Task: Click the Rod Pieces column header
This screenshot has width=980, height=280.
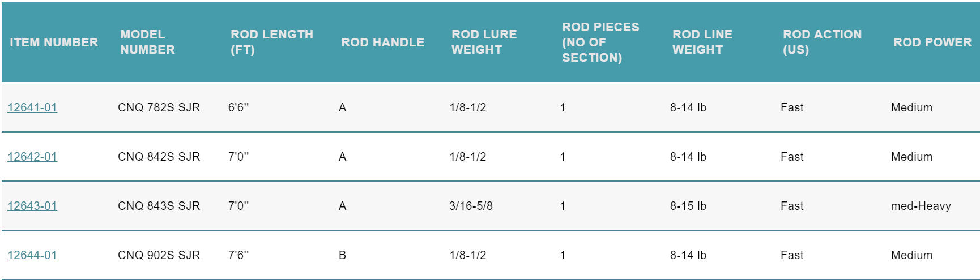Action: point(600,42)
